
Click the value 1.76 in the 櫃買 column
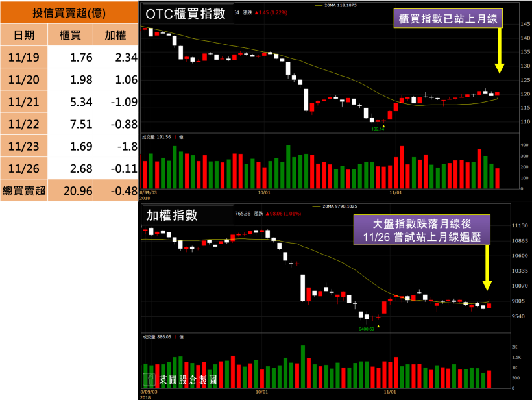(x=81, y=57)
